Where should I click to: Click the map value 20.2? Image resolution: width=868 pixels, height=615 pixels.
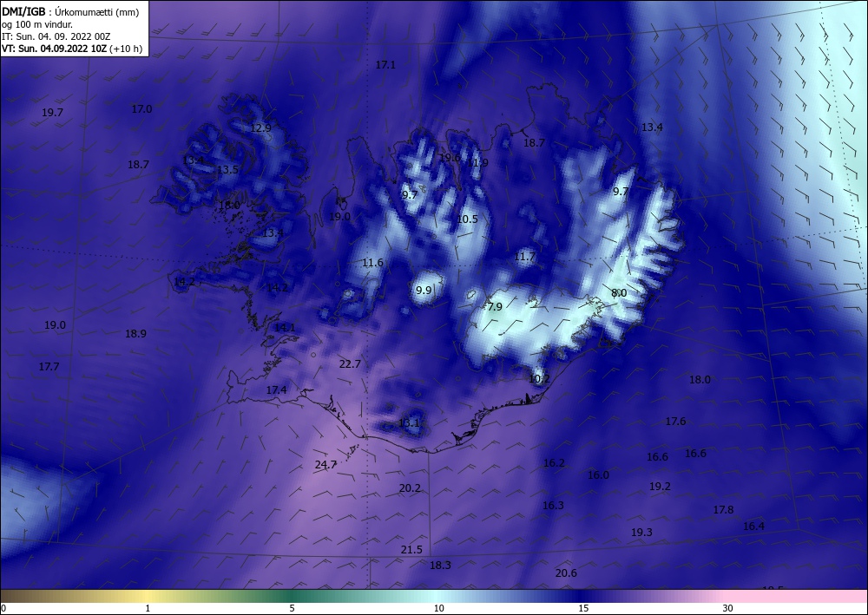pyautogui.click(x=410, y=487)
